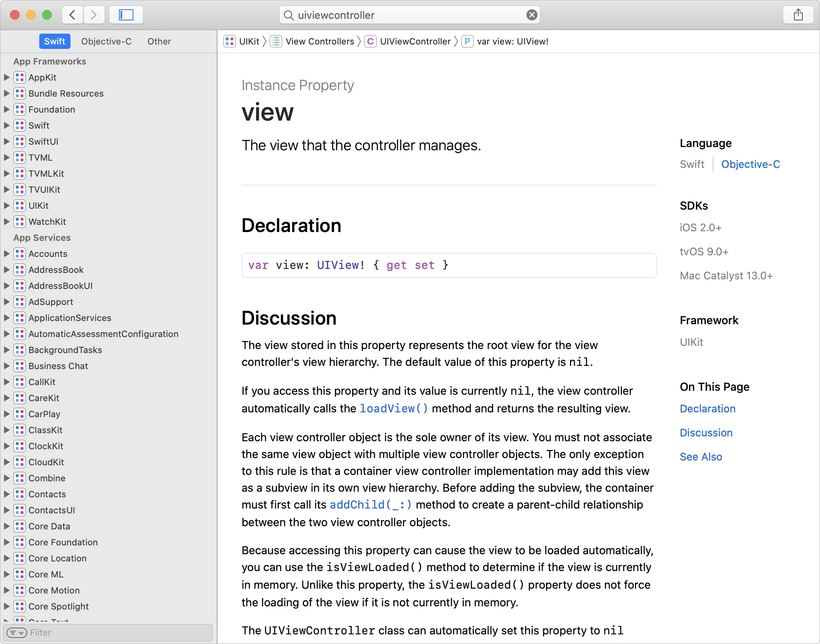820x644 pixels.
Task: Click the AdSupport framework icon
Action: (x=20, y=302)
